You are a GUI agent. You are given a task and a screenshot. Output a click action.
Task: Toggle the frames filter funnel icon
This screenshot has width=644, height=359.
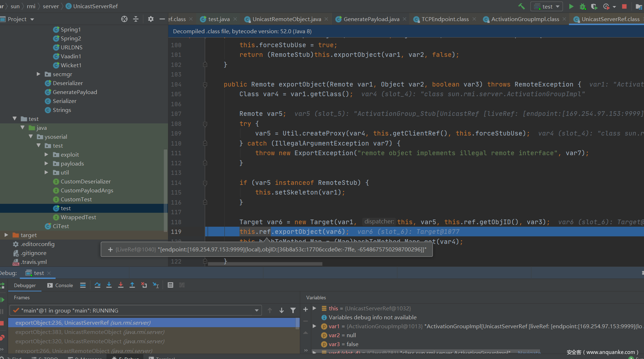coord(293,310)
